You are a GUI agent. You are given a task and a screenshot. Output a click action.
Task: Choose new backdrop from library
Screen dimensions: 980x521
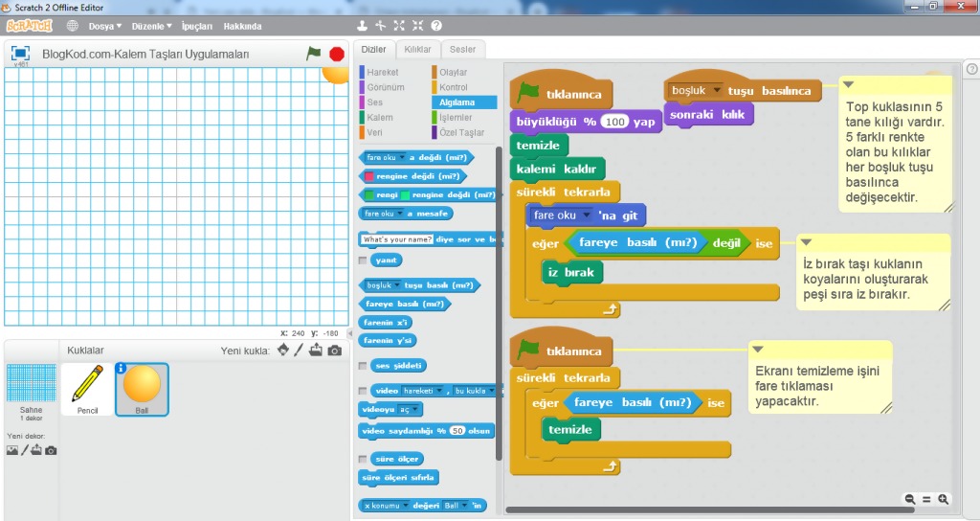[x=11, y=450]
